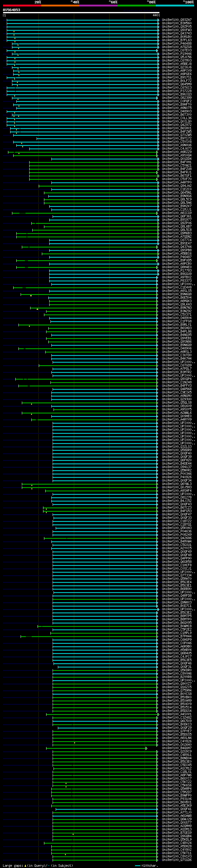Screen dimensions: 197x868
Task: Click the red 20% identity legend segment
Action: [22, 6]
